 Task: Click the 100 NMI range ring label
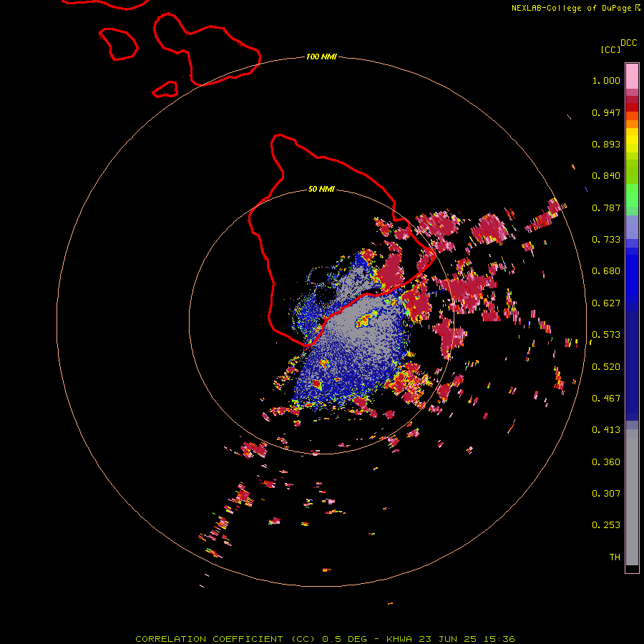click(x=321, y=57)
